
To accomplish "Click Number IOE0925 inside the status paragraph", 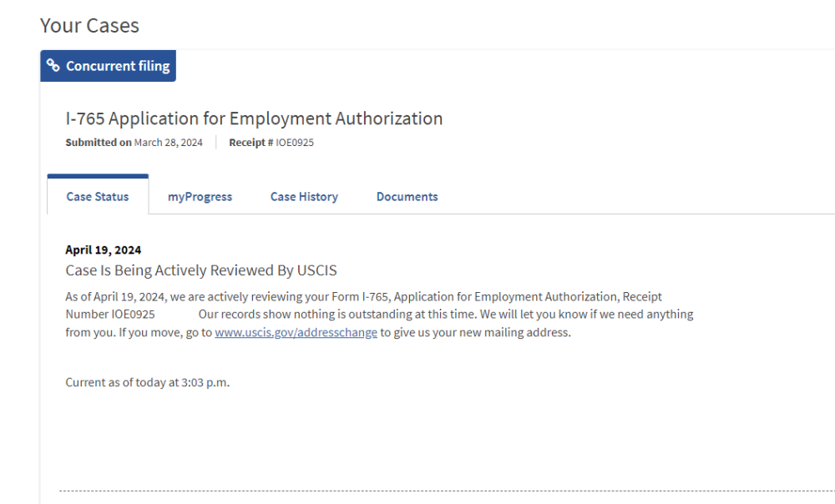I will [x=110, y=314].
